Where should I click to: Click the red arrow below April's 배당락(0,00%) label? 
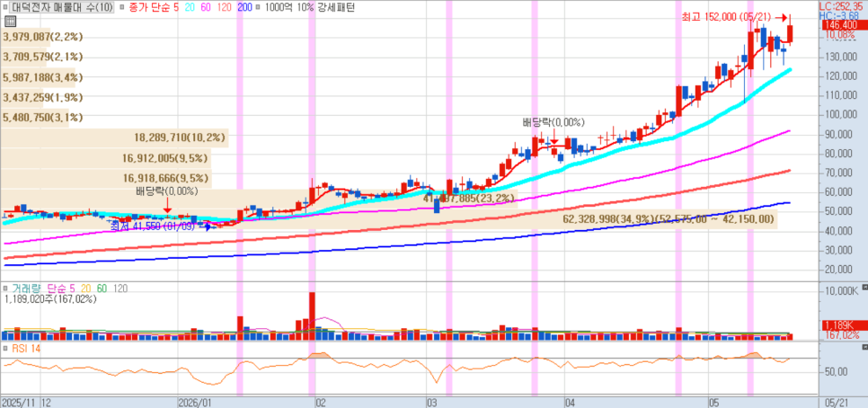554,137
